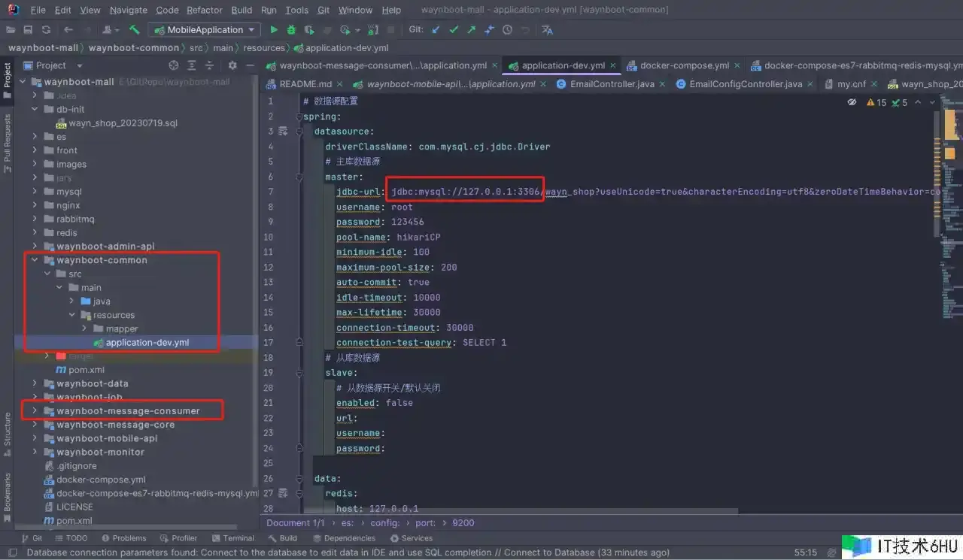Open the Problems tool window
Screen dimensions: 963x560
click(124, 538)
